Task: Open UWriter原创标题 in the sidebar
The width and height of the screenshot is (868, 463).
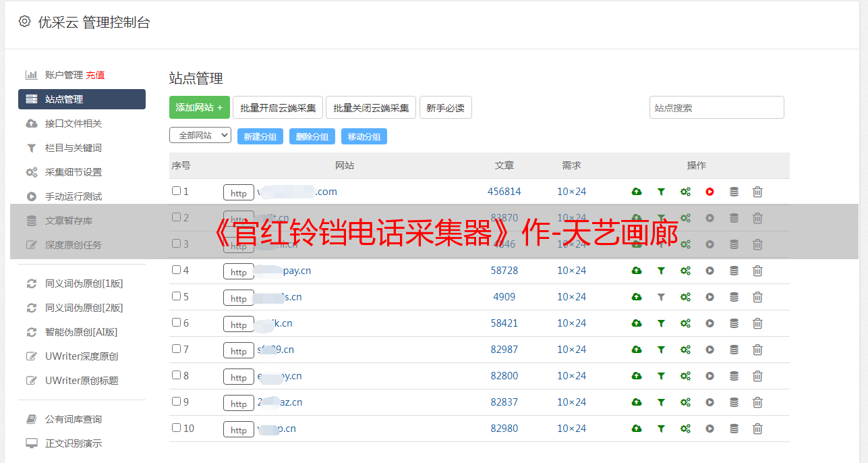Action: click(x=82, y=381)
